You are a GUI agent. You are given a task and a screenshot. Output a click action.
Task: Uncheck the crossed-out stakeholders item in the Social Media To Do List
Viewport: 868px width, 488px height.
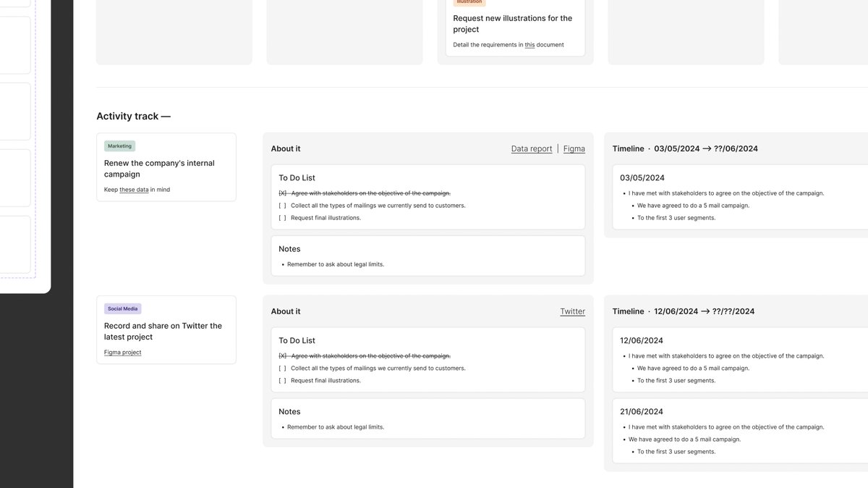283,356
